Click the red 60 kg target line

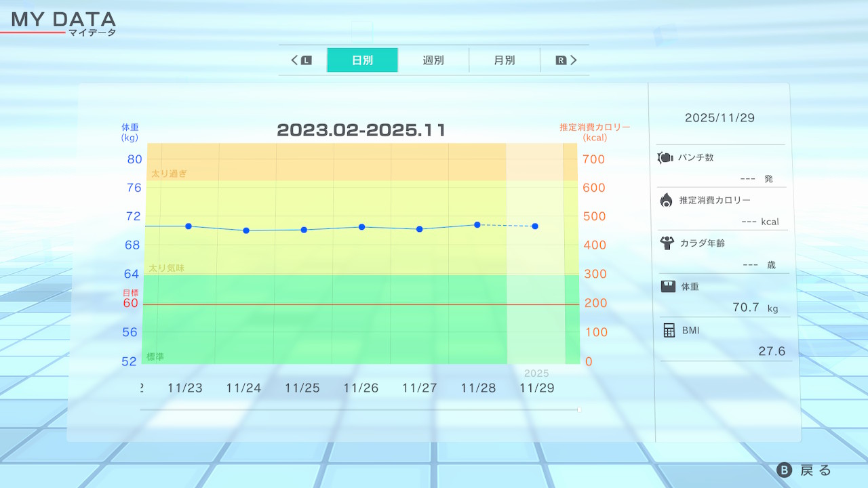[359, 304]
